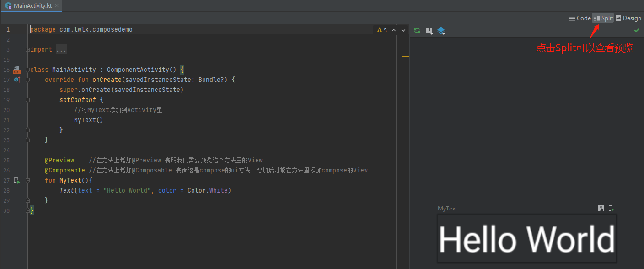Open the view options dropdown in preview toolbar
The height and width of the screenshot is (269, 644).
tap(429, 31)
